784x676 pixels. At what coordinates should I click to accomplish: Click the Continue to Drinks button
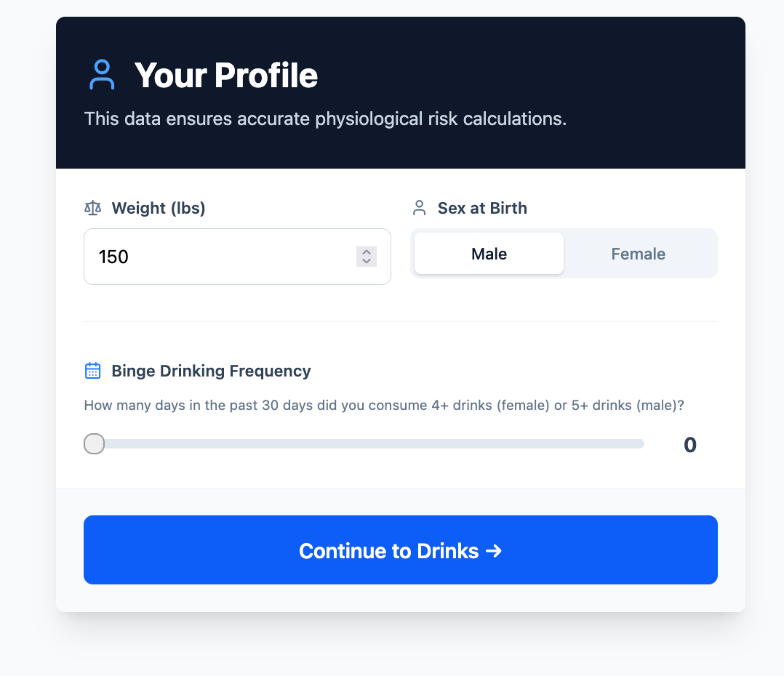(401, 550)
